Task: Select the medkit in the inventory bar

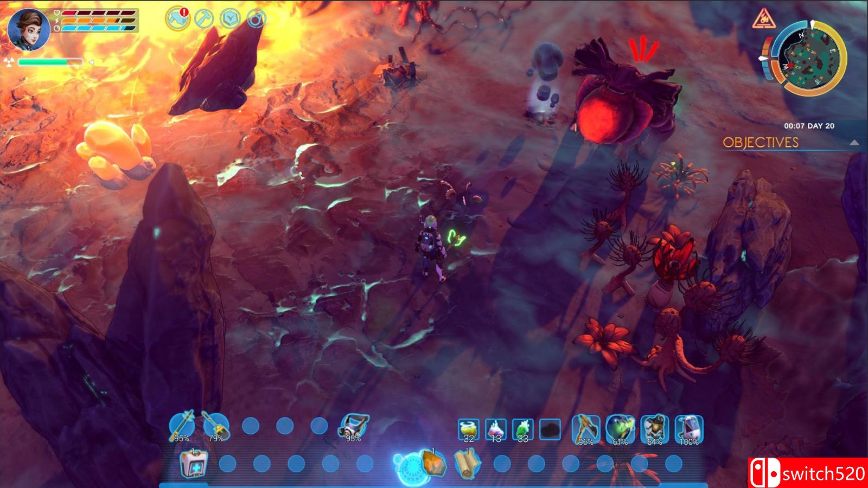Action: click(193, 464)
